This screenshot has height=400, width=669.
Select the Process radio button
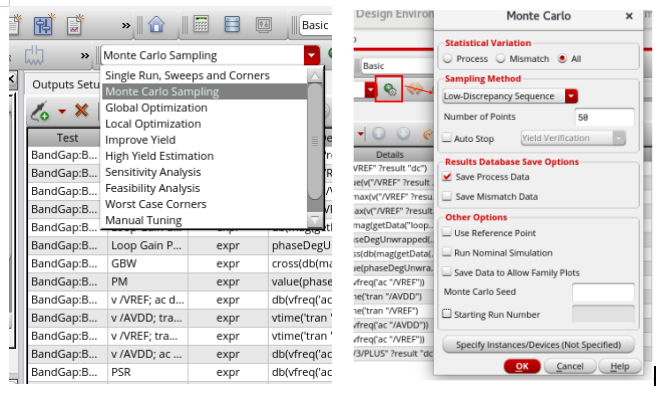tap(448, 58)
